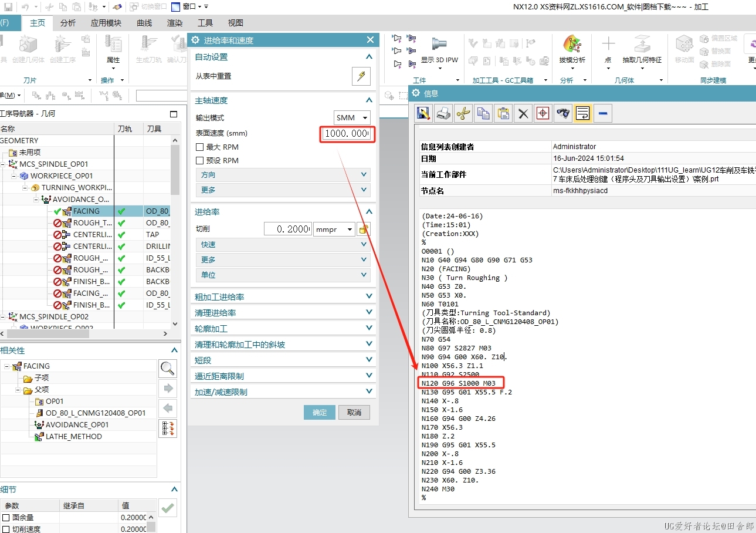756x533 pixels.
Task: Collapse the MCS_SPINDLE_OP01 tree node
Action: 4,164
